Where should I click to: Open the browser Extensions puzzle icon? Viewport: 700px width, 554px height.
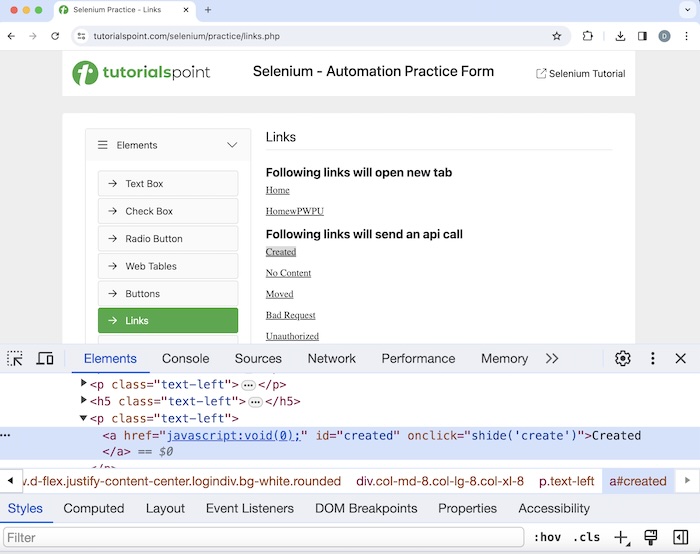pyautogui.click(x=588, y=36)
